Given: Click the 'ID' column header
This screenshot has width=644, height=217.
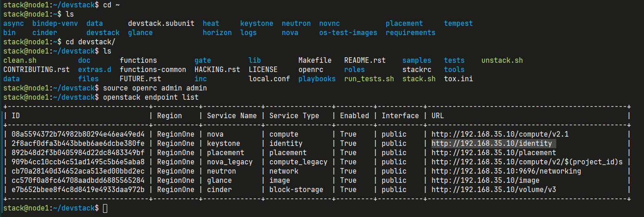Looking at the screenshot, I should coord(16,115).
